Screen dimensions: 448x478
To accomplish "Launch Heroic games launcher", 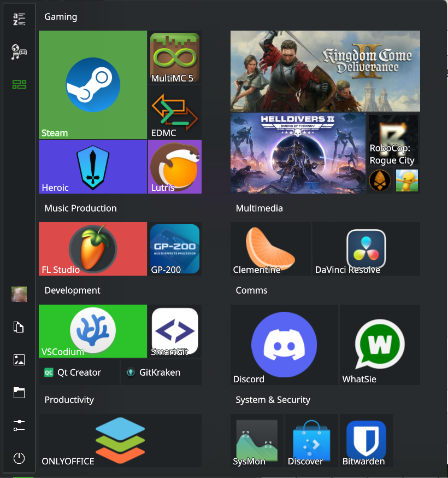I will (x=93, y=167).
